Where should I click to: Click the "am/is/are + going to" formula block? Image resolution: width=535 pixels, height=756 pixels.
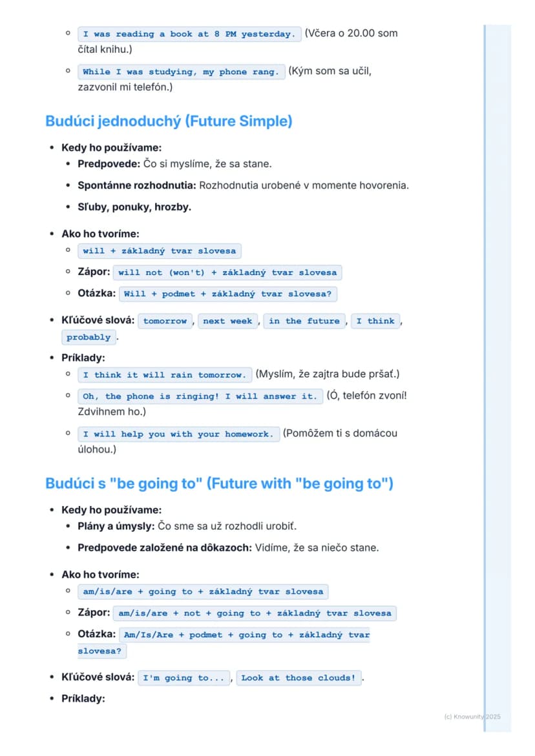click(203, 591)
